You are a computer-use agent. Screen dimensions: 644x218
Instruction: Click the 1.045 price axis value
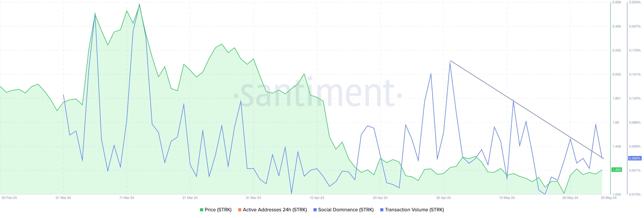616,195
